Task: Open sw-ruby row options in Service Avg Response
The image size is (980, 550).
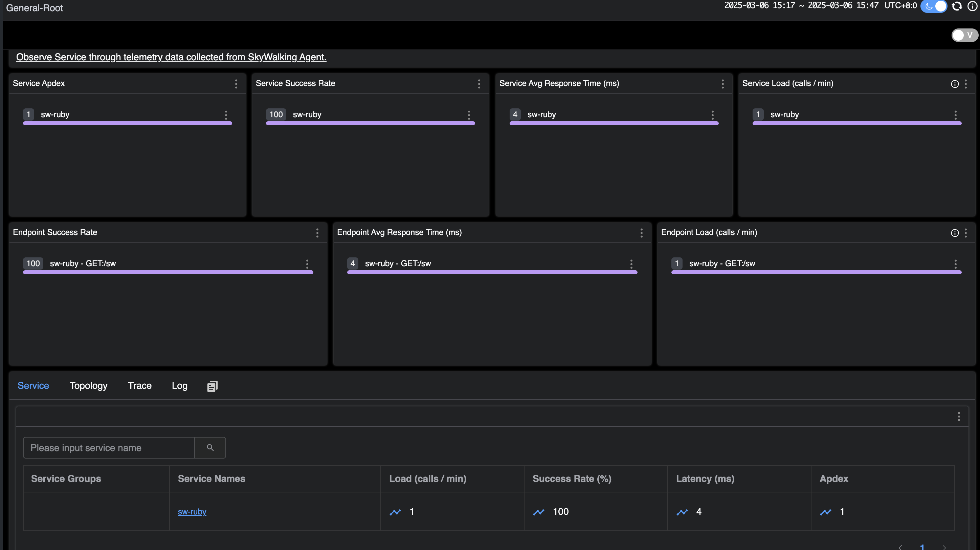Action: (x=713, y=115)
